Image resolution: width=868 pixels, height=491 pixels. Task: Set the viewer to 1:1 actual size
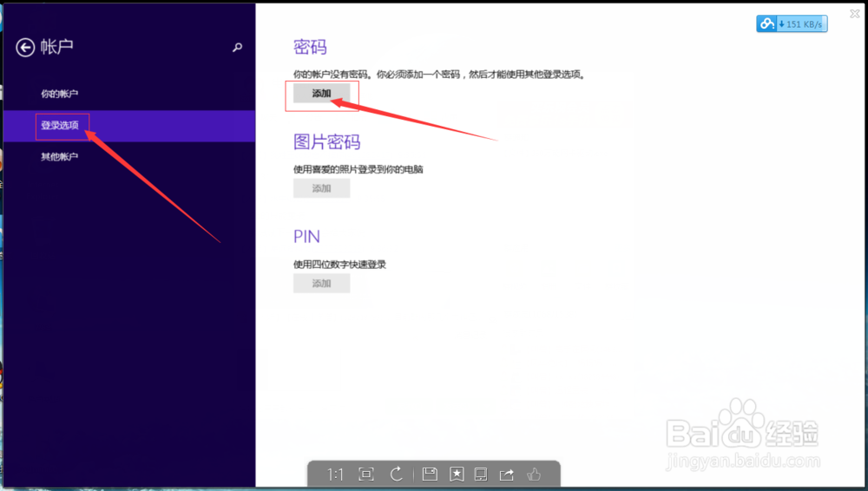(335, 475)
